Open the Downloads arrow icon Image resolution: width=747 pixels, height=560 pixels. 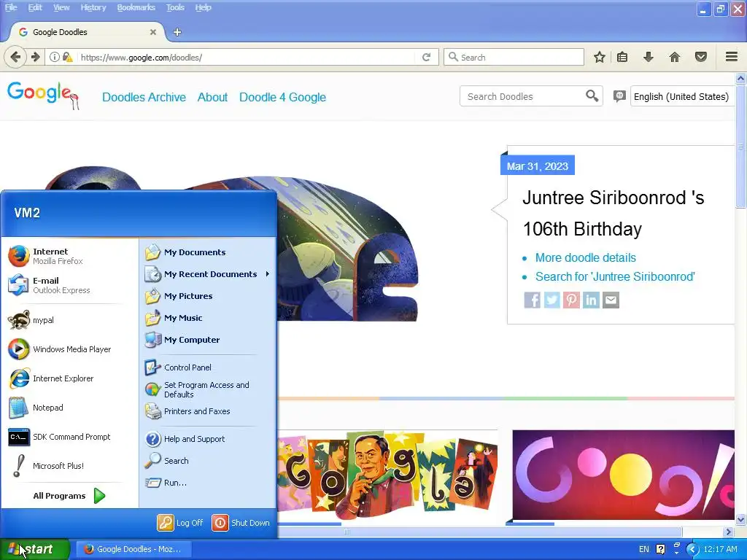648,57
